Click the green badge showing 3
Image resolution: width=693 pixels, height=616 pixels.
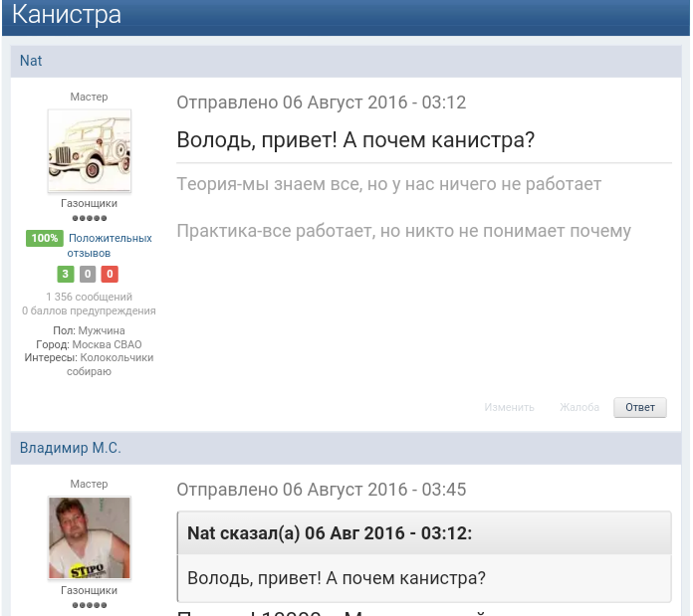[66, 275]
